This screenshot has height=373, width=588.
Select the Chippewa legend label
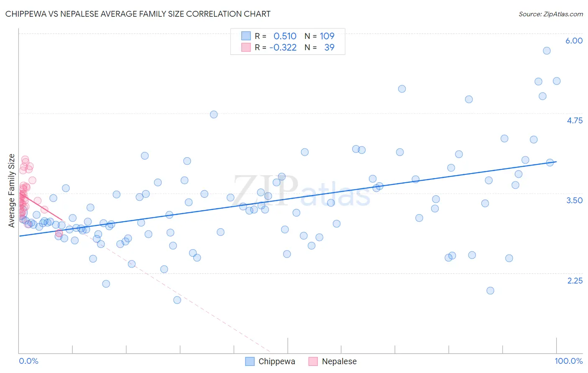[x=277, y=361]
